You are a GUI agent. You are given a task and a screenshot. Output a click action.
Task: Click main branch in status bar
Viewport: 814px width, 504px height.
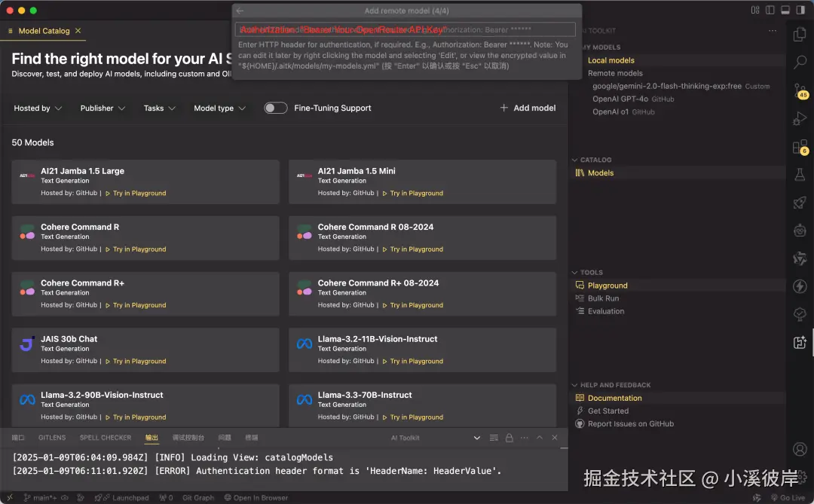coord(41,498)
